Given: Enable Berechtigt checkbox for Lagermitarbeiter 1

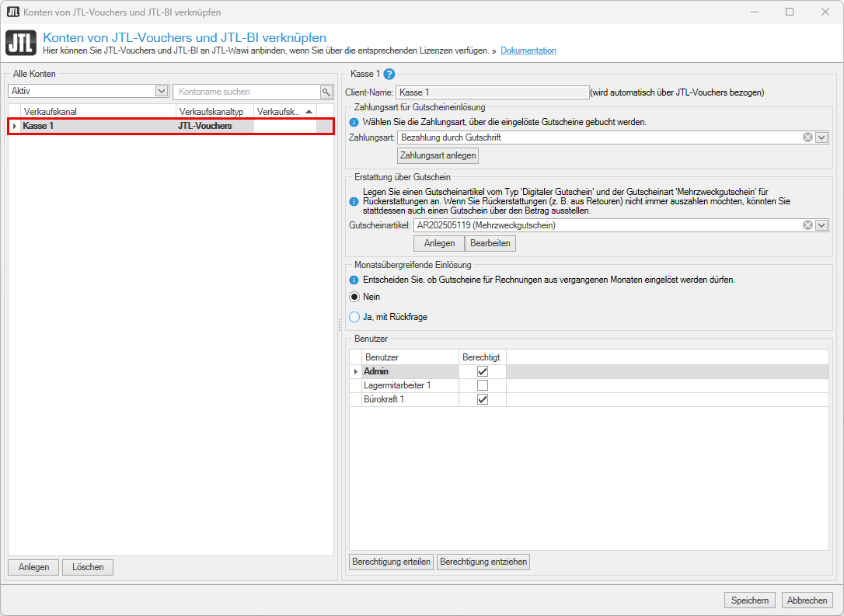Looking at the screenshot, I should tap(483, 385).
